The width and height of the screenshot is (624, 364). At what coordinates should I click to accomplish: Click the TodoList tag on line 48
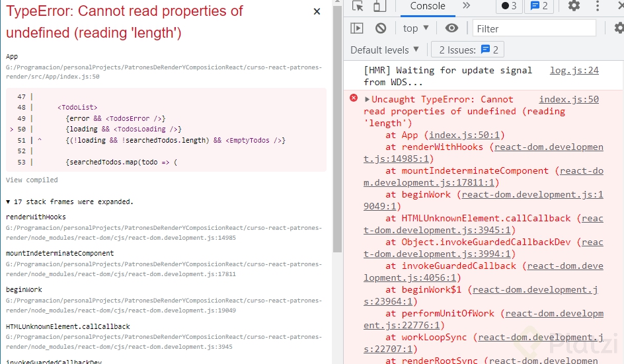pyautogui.click(x=77, y=108)
